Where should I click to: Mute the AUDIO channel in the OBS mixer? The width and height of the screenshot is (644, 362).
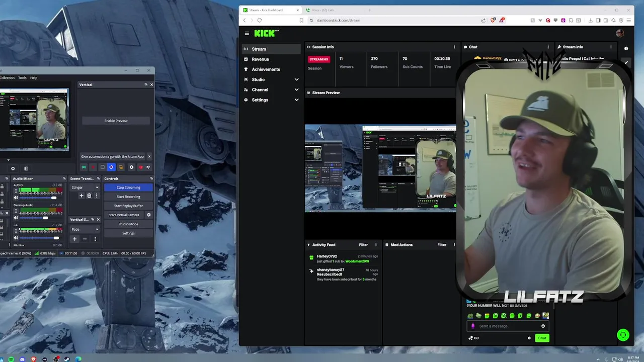[x=16, y=198]
